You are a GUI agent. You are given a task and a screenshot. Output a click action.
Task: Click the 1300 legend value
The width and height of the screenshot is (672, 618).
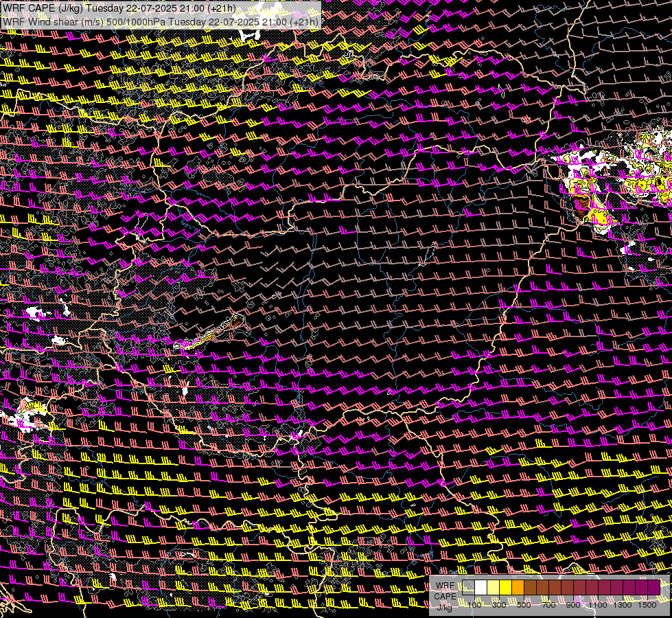[623, 605]
